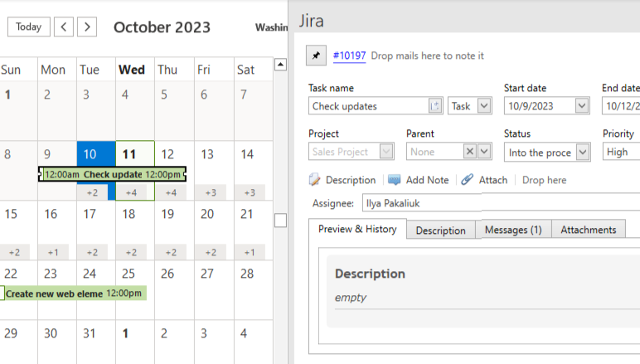Go to next month in calendar

(87, 27)
